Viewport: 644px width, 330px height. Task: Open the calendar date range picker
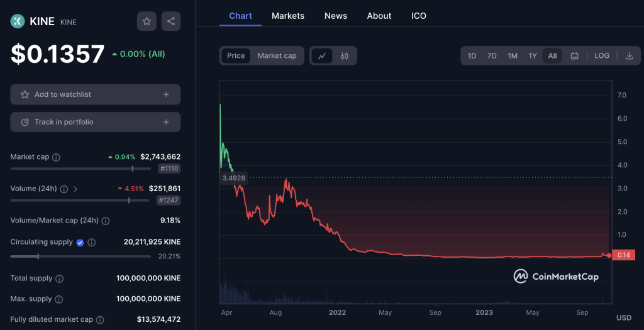pos(575,56)
